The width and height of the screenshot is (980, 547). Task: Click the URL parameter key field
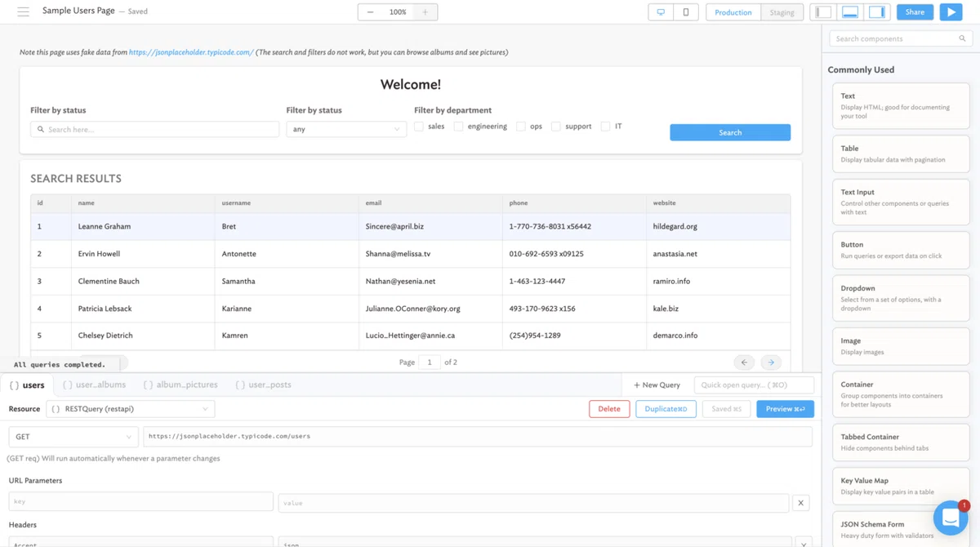tap(141, 502)
